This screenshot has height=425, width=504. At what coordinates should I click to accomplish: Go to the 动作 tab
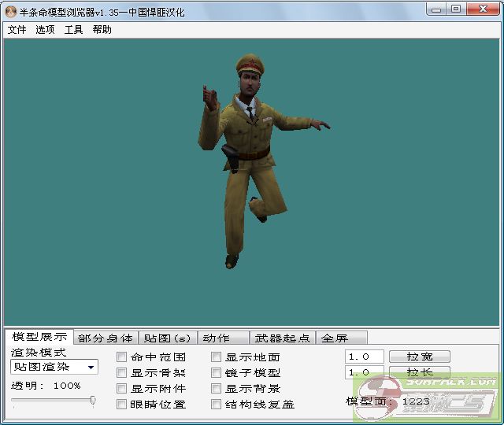click(217, 338)
